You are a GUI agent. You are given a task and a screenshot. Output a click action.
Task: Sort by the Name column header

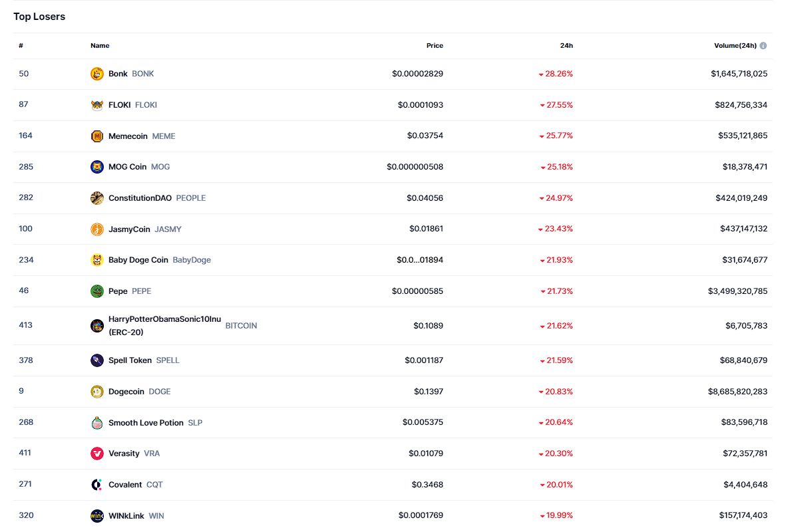point(100,46)
